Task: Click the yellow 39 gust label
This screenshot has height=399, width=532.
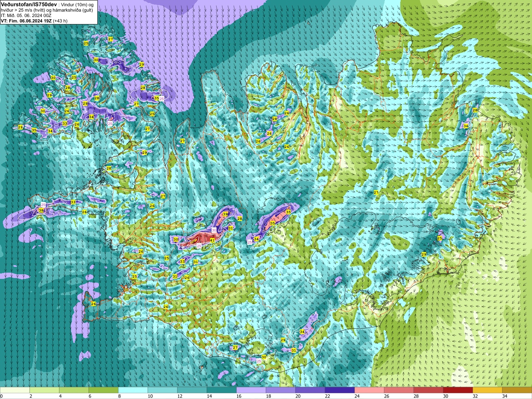Action: point(225,214)
